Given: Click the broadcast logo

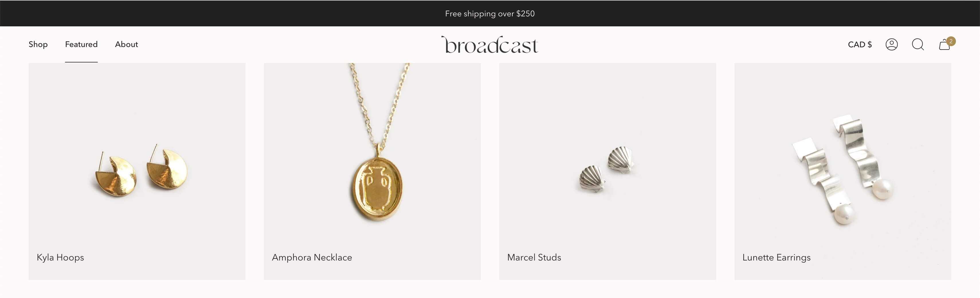Looking at the screenshot, I should pyautogui.click(x=490, y=44).
